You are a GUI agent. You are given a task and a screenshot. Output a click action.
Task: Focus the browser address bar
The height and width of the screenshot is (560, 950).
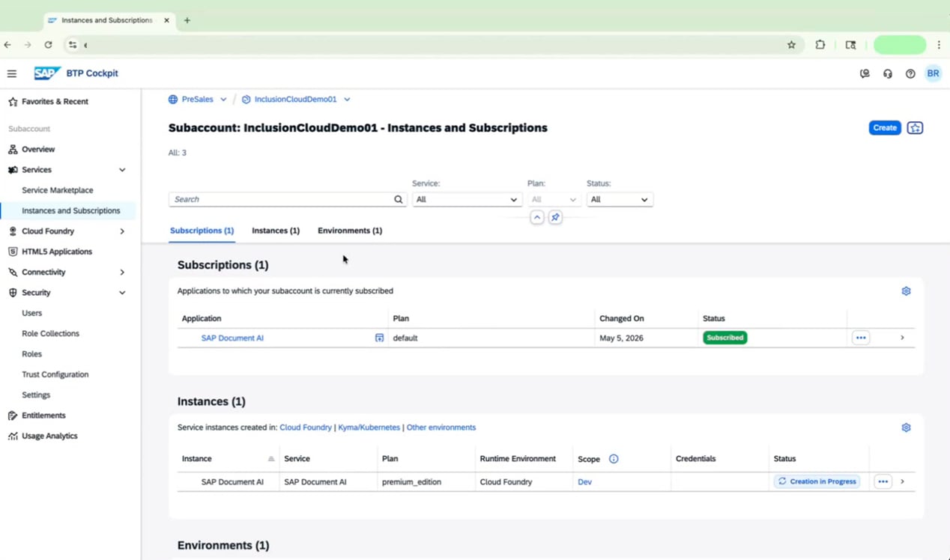tap(435, 45)
